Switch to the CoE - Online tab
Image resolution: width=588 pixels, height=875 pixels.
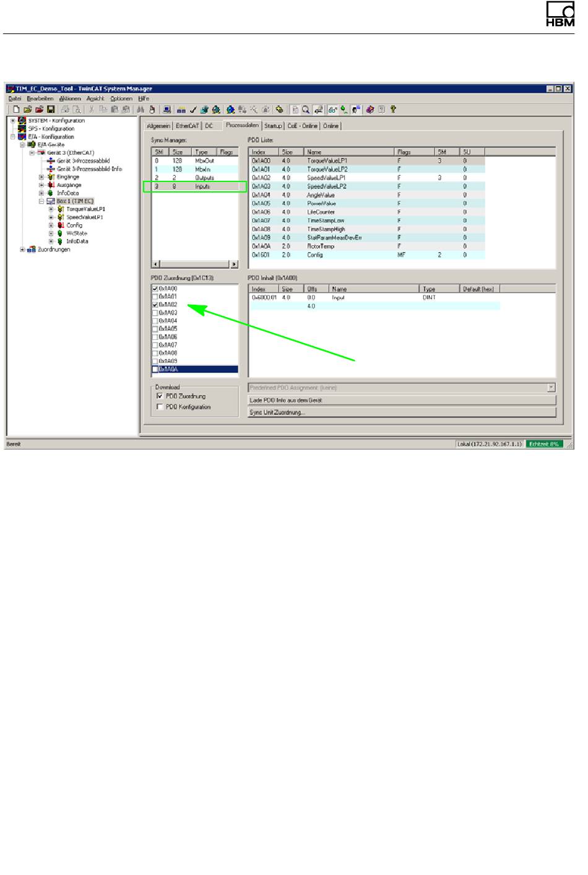pyautogui.click(x=302, y=126)
